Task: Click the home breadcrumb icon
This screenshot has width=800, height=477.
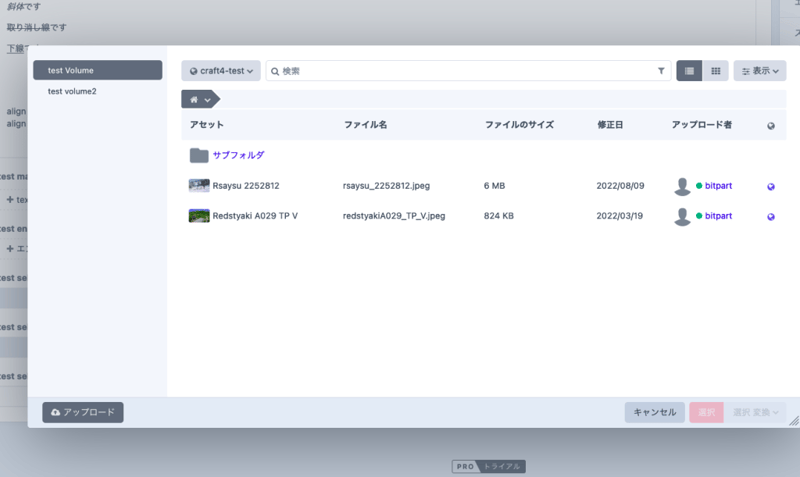Action: click(x=194, y=100)
